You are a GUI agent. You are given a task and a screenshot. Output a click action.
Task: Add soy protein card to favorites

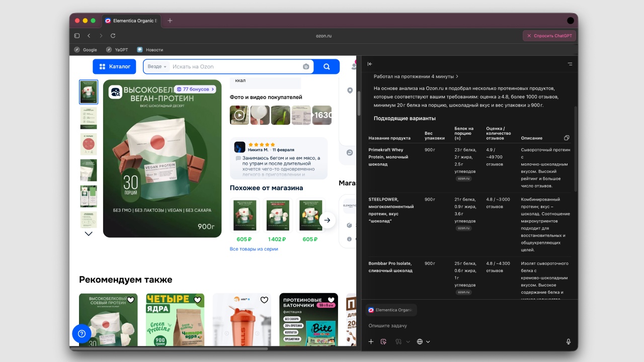(131, 300)
